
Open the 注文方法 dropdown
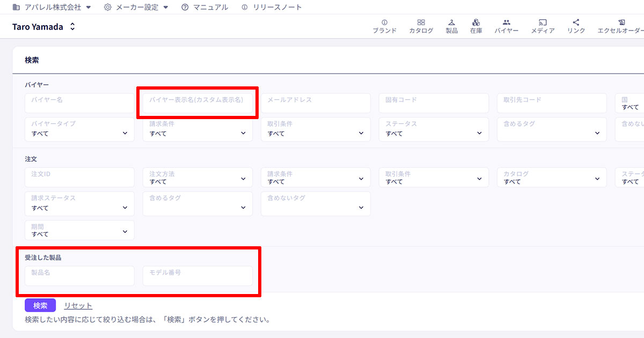coord(197,178)
